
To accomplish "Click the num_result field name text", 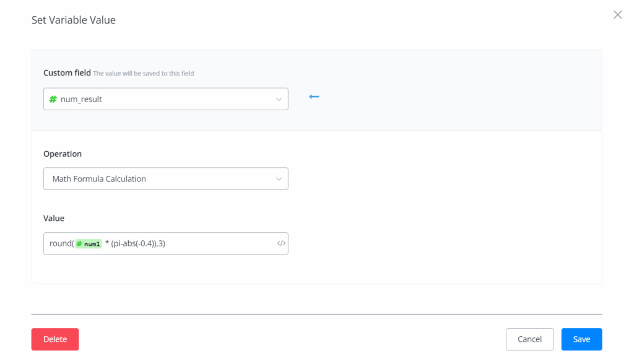I will 81,99.
